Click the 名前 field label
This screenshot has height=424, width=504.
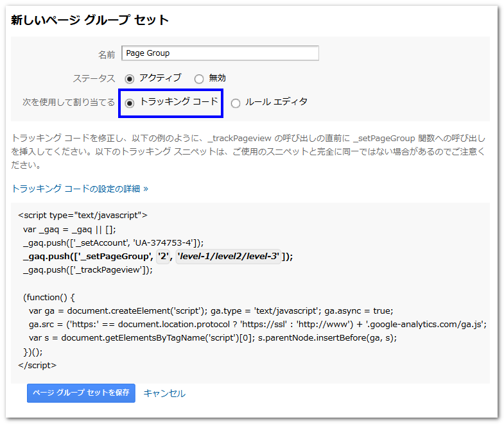click(x=106, y=55)
